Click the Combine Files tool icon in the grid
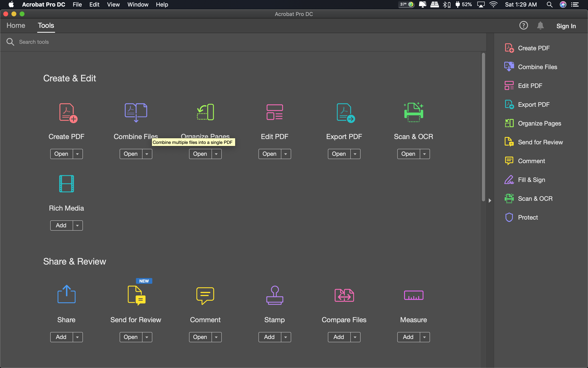Screen dimensions: 588x368 (x=136, y=112)
